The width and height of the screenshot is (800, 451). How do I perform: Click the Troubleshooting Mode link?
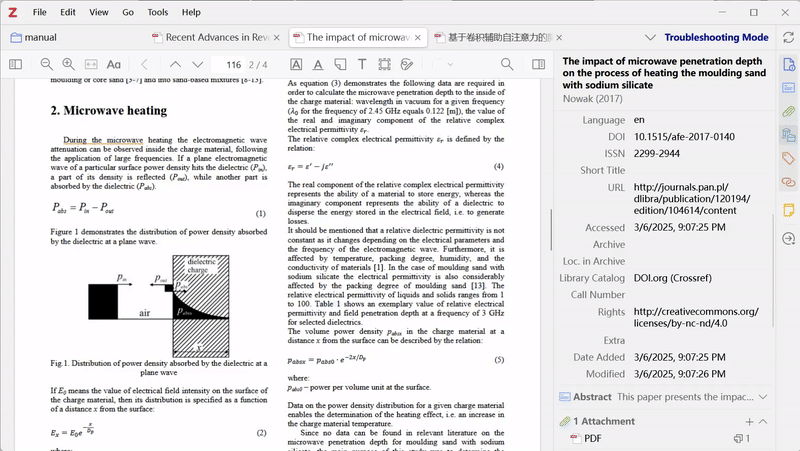point(716,37)
